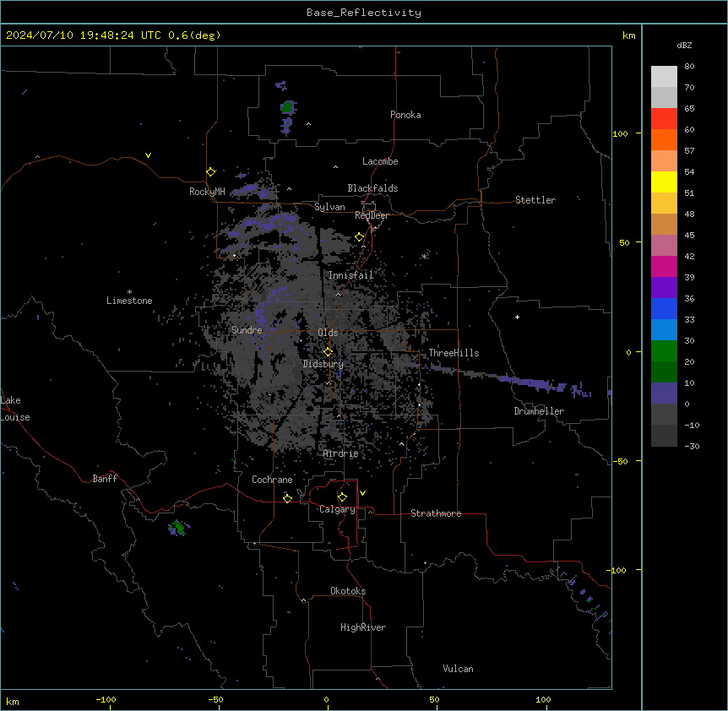Pick the red 60-65 dBZ legend swatch

(664, 119)
